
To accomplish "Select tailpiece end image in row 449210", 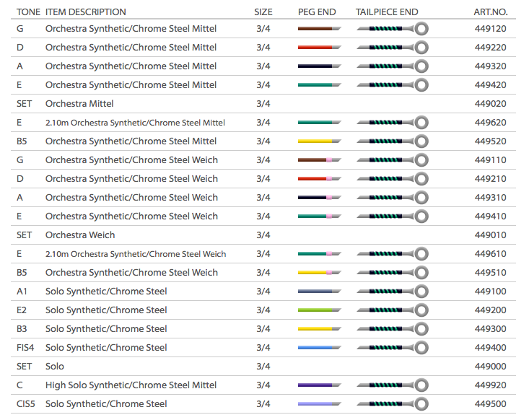I will tap(392, 179).
